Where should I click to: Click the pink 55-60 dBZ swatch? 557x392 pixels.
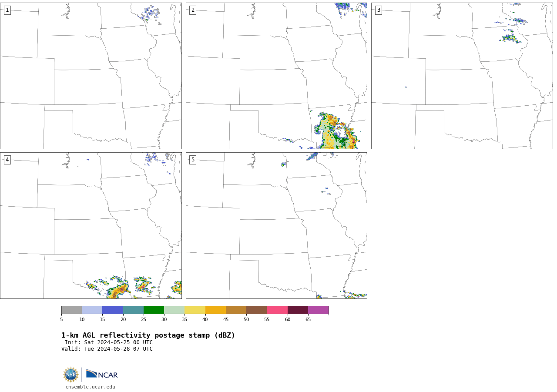[277, 310]
